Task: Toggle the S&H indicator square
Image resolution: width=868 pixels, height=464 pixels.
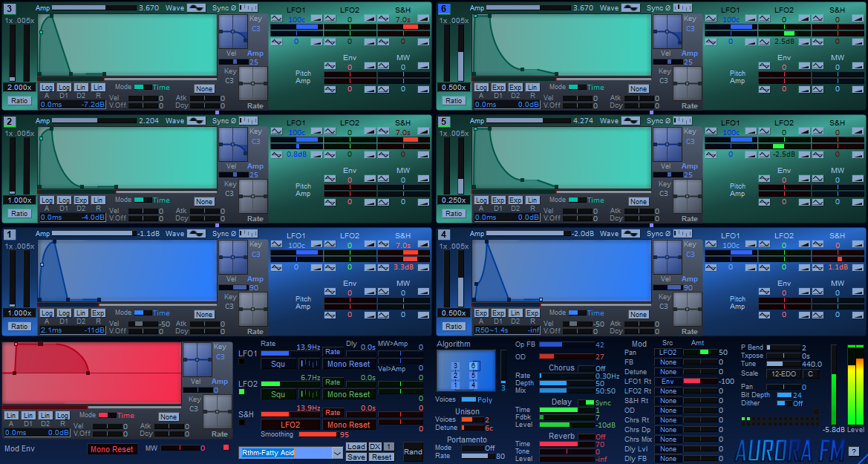Action: [x=241, y=422]
